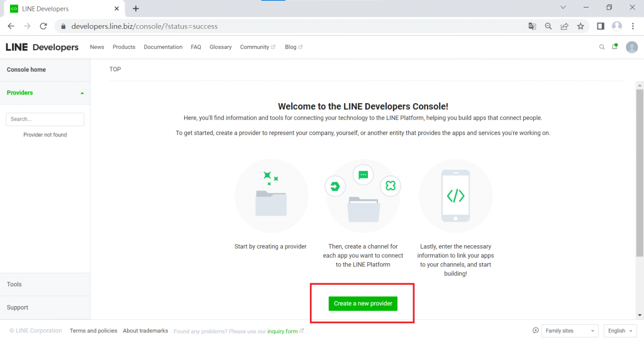
Task: Open the Products menu item
Action: pyautogui.click(x=124, y=47)
